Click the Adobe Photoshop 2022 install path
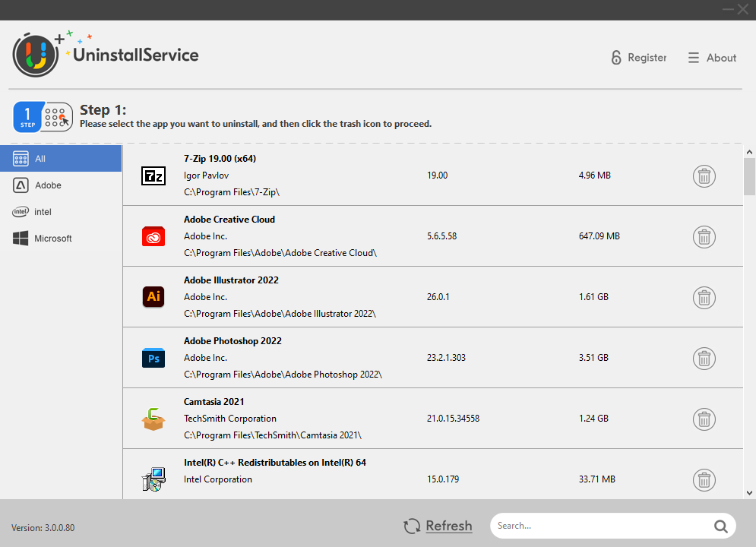 [x=283, y=375]
